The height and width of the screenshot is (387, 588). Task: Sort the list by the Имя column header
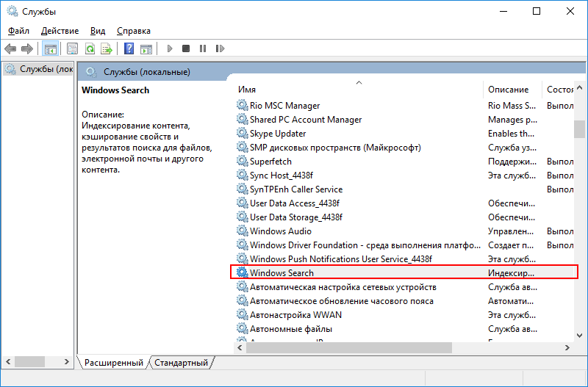pyautogui.click(x=359, y=90)
